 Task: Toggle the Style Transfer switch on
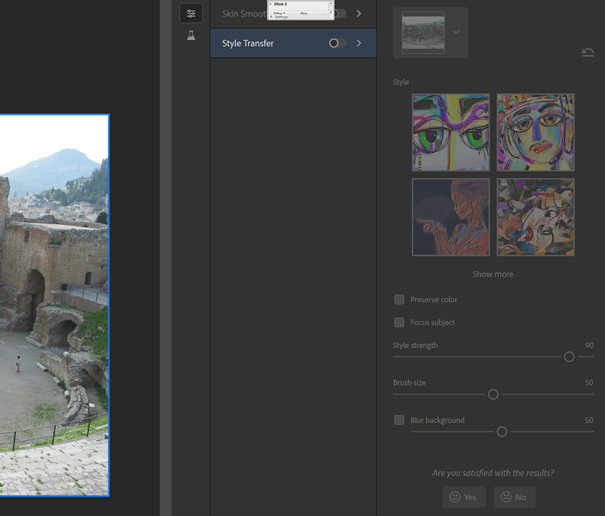(x=337, y=43)
